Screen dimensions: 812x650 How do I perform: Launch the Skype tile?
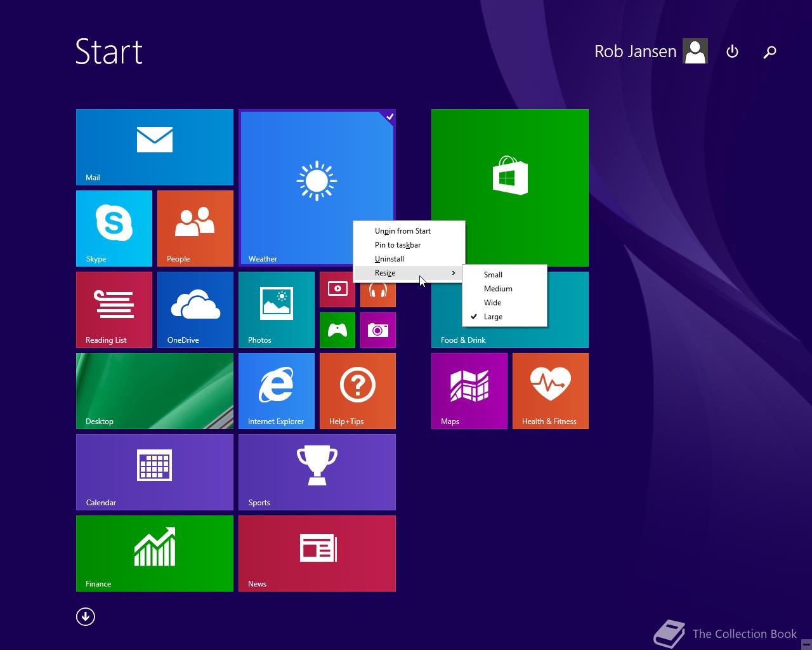[x=114, y=229]
